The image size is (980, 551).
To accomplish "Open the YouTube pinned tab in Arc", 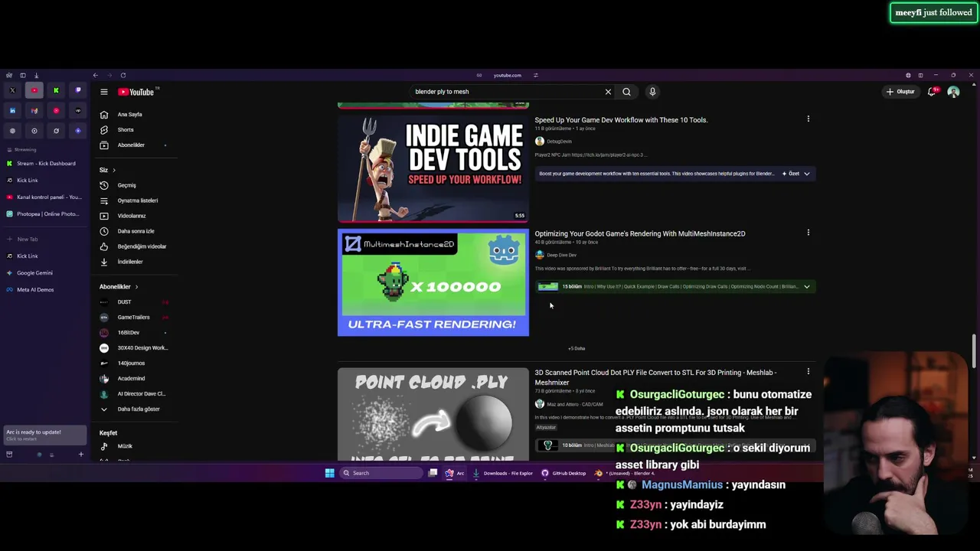I will [x=34, y=90].
